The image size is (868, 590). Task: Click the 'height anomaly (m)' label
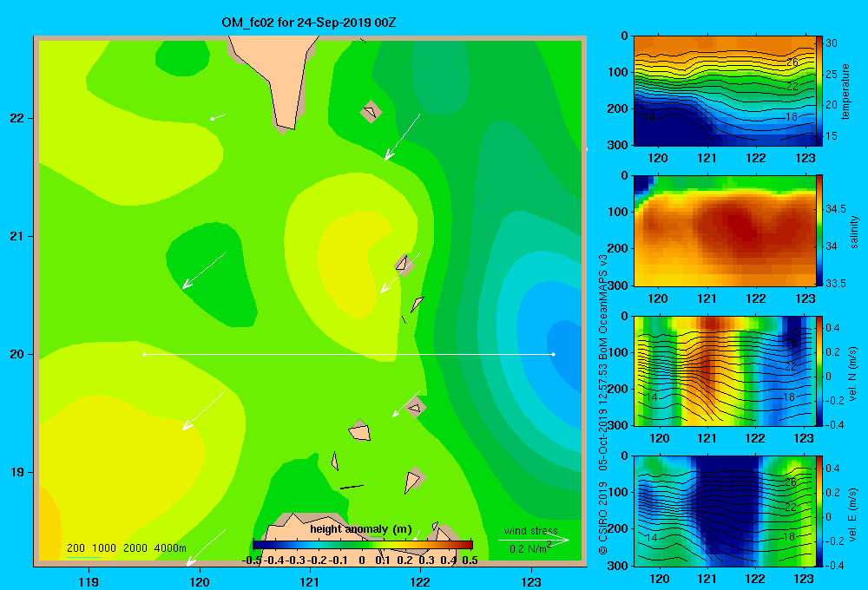pyautogui.click(x=361, y=529)
